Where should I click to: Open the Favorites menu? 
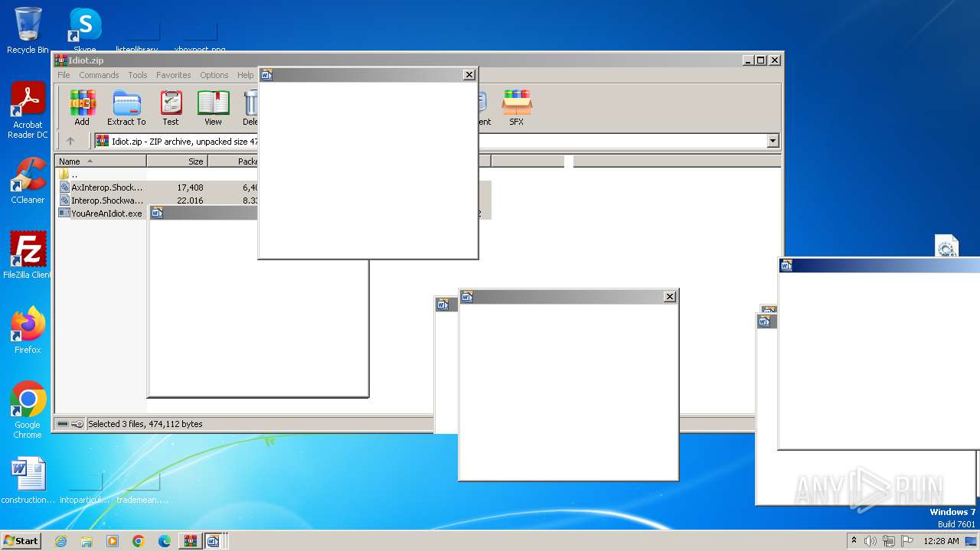tap(174, 75)
